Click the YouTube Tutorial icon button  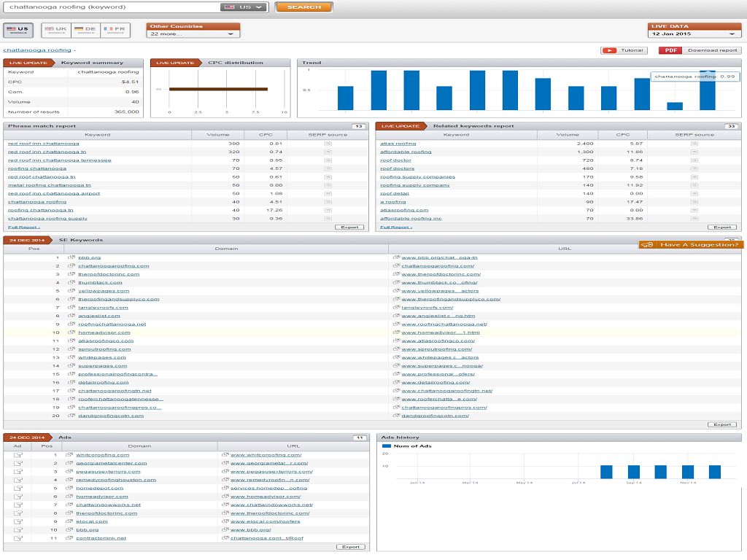[609, 50]
